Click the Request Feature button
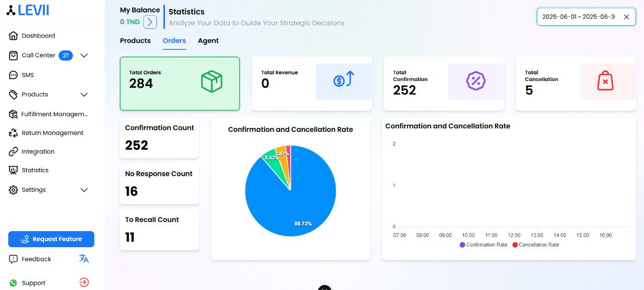Screen dimensions: 644x290 point(51,239)
